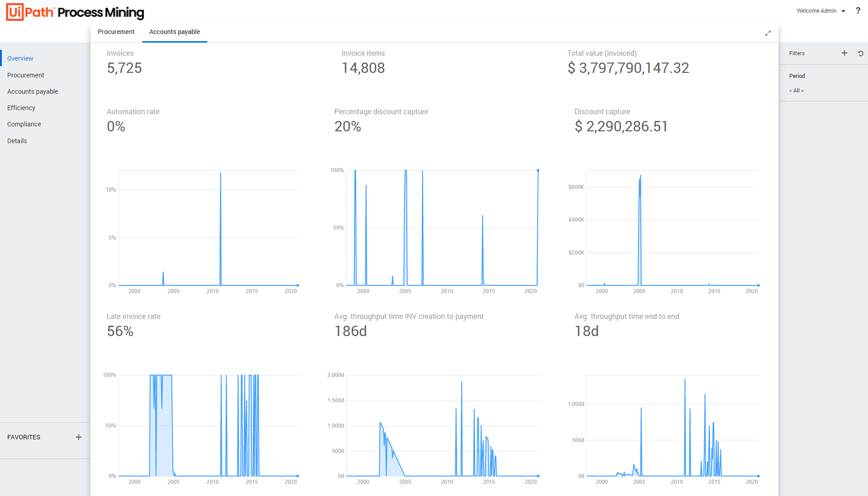Open Accounts payable sidebar item

tap(33, 91)
